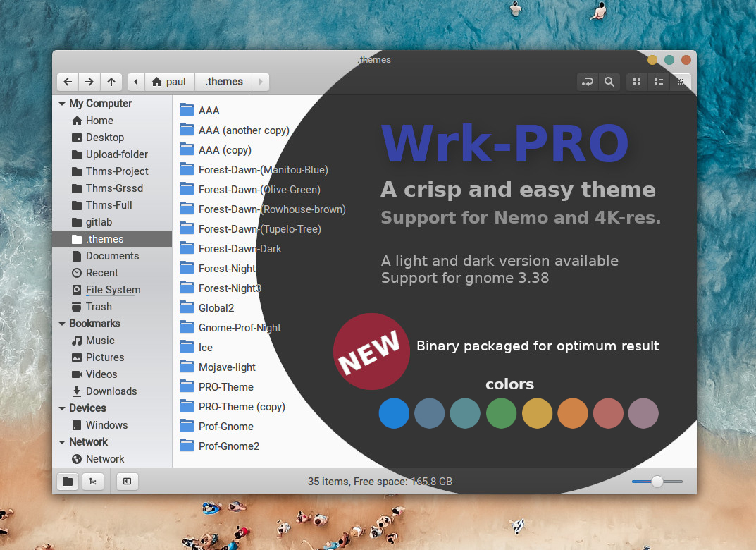756x550 pixels.
Task: Switch to compact view
Action: click(x=681, y=82)
